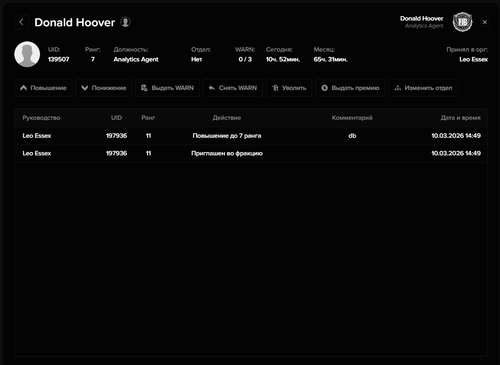The height and width of the screenshot is (365, 500).
Task: Give a bonus via Выдать премию
Action: (x=350, y=88)
